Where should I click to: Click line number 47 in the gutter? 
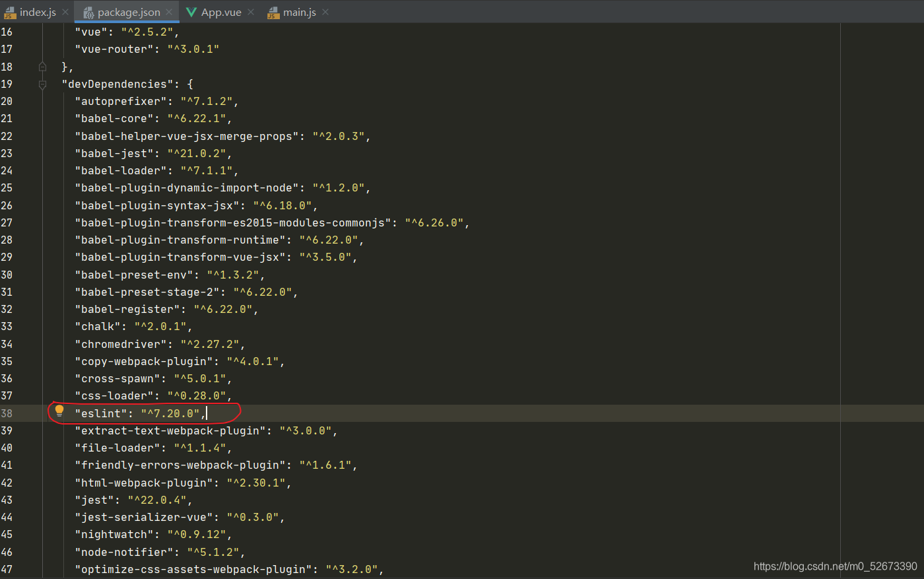[7, 569]
